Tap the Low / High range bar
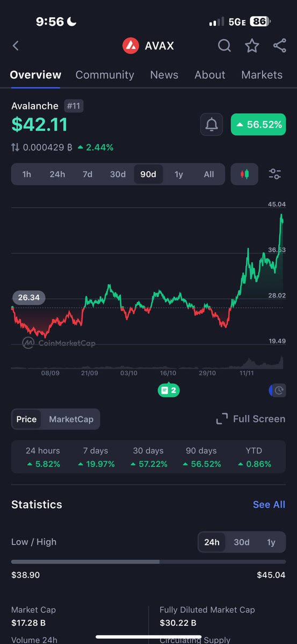297x644 pixels. (148, 561)
